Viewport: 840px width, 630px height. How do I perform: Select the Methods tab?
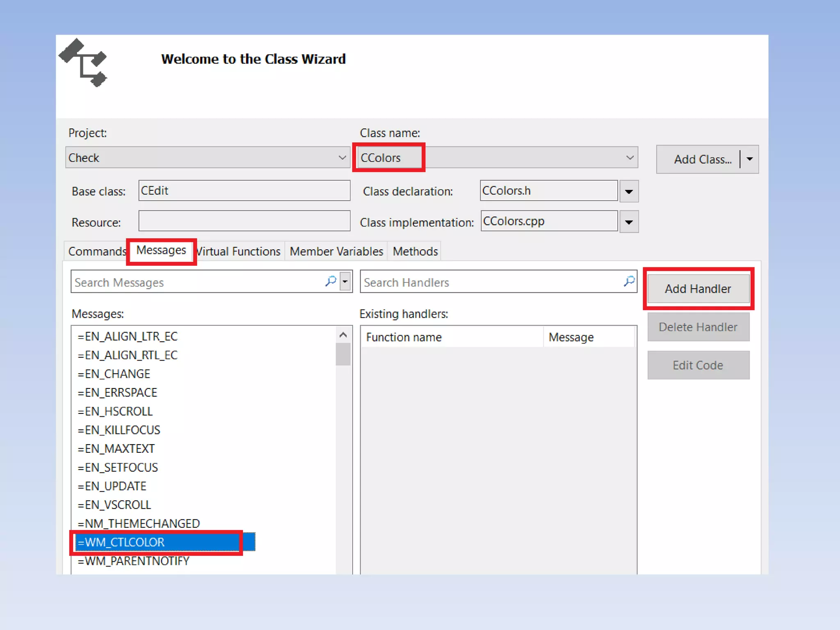pyautogui.click(x=415, y=251)
